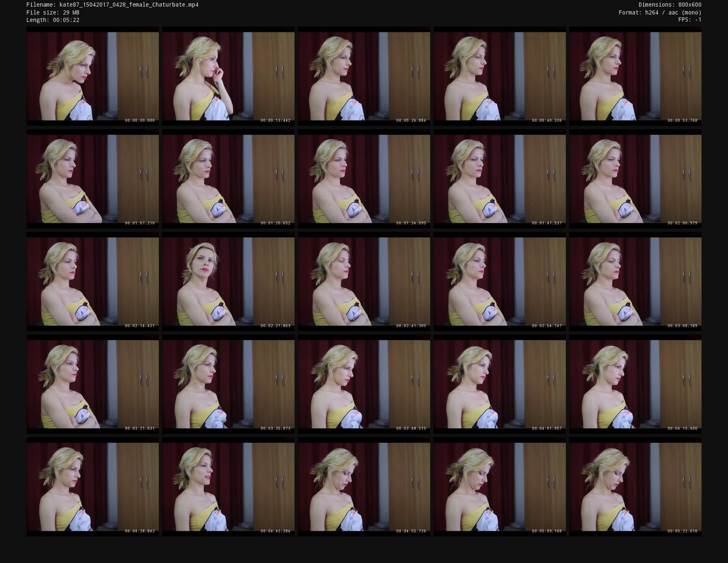Choose the still at 00:03:21.631
This screenshot has height=563, width=728.
(93, 384)
